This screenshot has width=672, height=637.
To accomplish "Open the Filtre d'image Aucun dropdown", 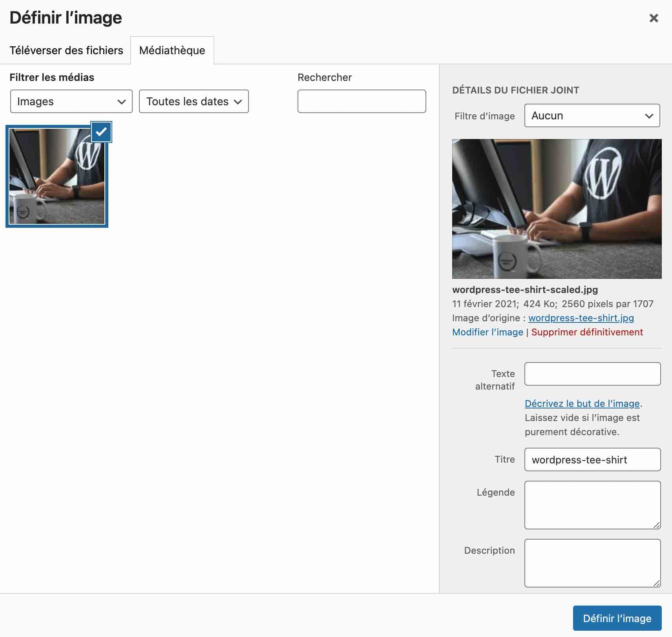I will [592, 115].
